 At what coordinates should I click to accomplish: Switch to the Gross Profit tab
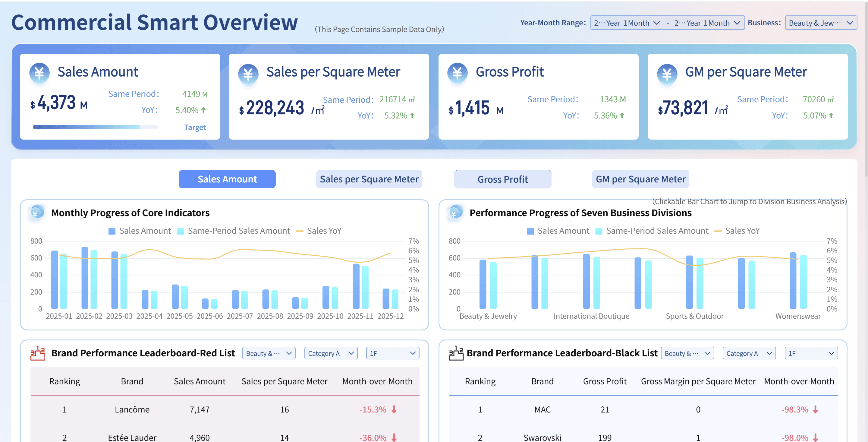pos(503,179)
